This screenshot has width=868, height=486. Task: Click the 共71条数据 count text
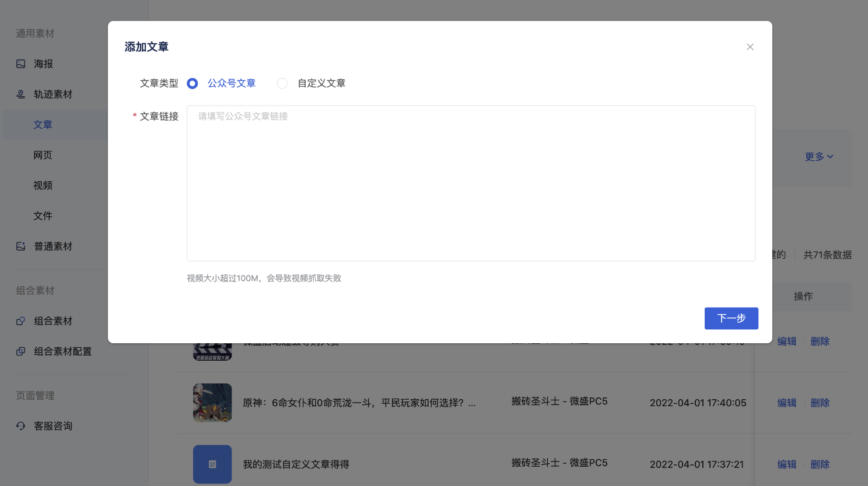827,255
